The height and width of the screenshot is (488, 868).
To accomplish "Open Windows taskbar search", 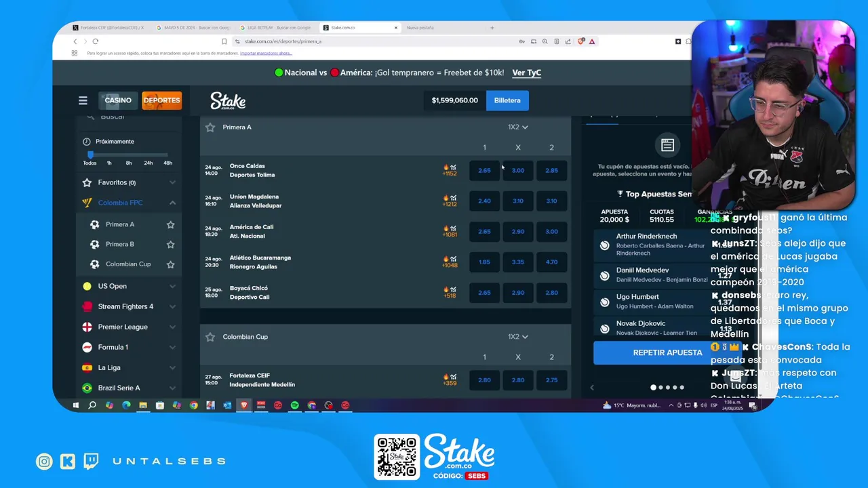I will (92, 405).
